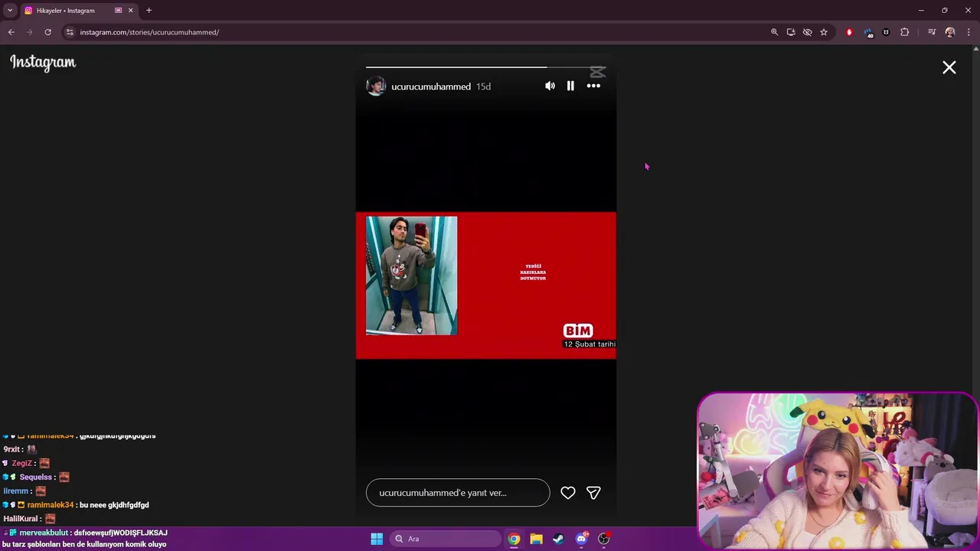
Task: Open site information icon in address bar
Action: click(70, 32)
